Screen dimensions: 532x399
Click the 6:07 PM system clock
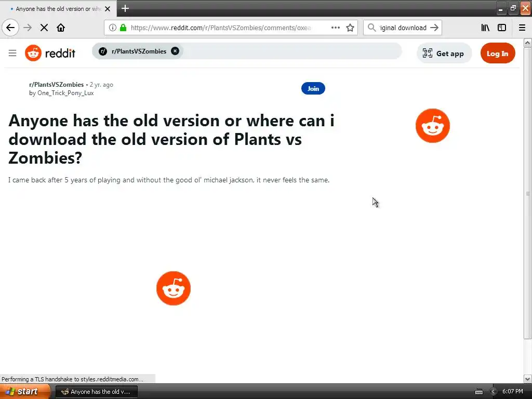pyautogui.click(x=512, y=391)
